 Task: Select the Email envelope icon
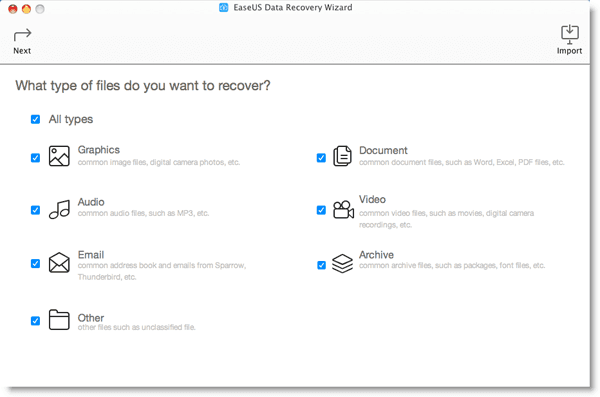(x=59, y=263)
